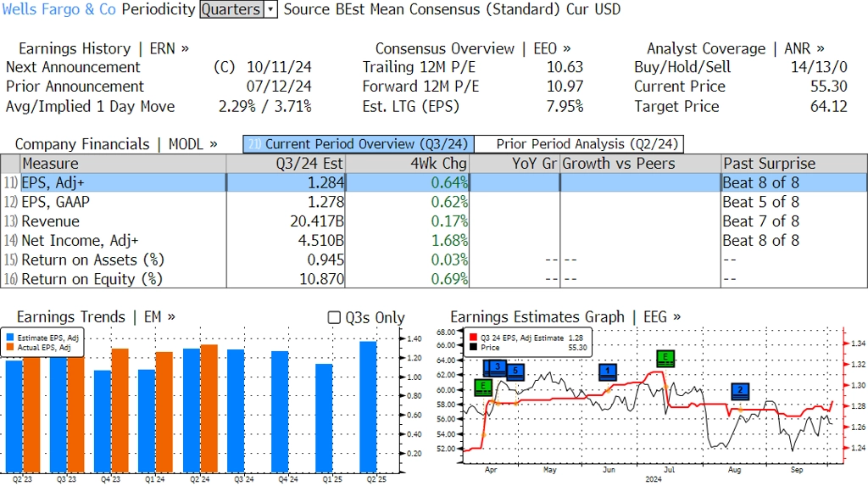Click the Growth vs Peers column header
868x486 pixels.
[641, 164]
